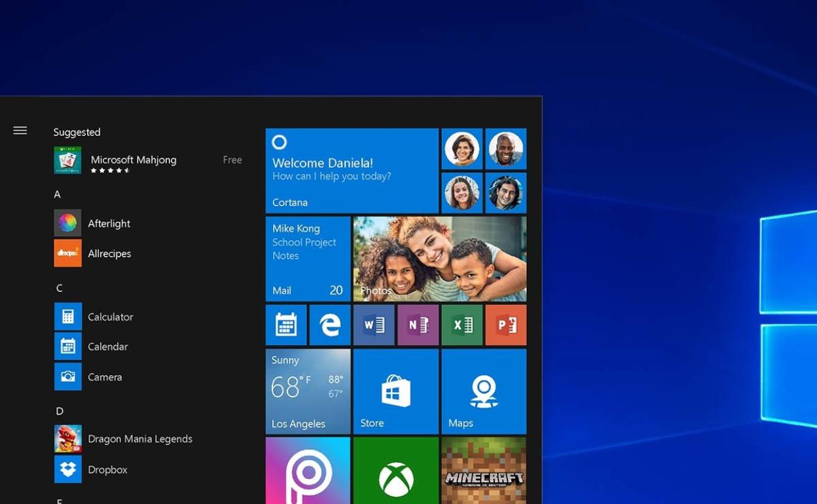This screenshot has height=504, width=817.
Task: Launch the OneNote tile
Action: [418, 325]
